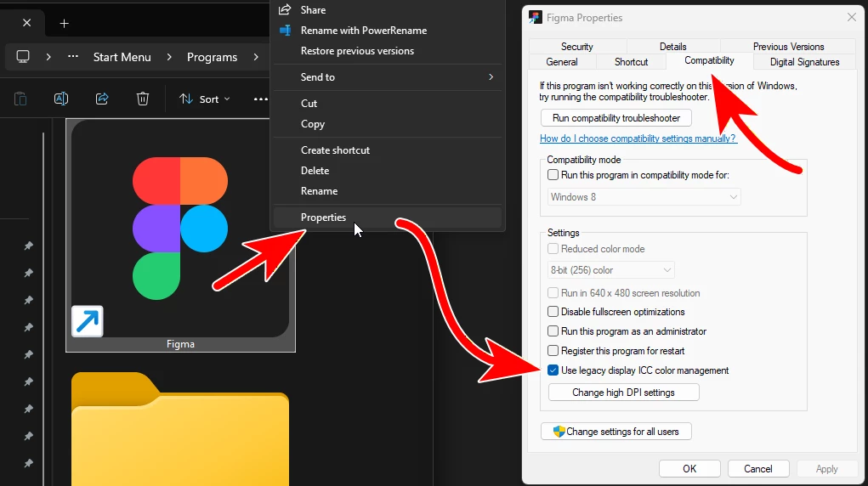Select the Figma shortcut icon
The width and height of the screenshot is (868, 486).
tap(180, 228)
